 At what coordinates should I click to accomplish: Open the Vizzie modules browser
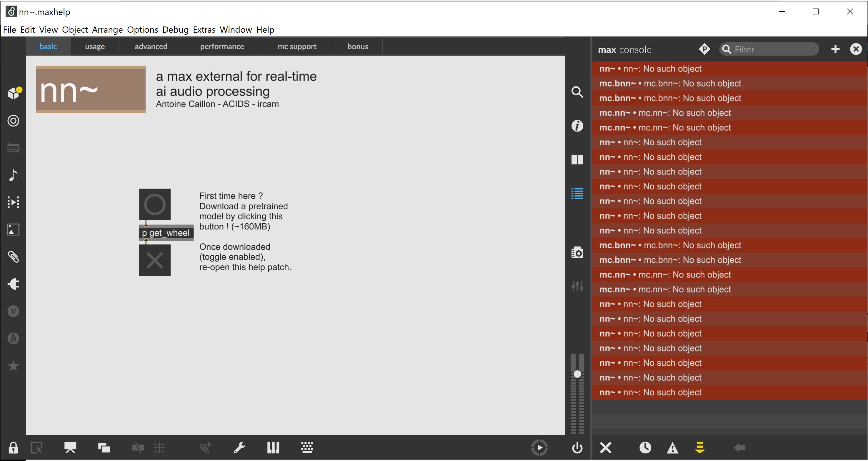point(14,311)
